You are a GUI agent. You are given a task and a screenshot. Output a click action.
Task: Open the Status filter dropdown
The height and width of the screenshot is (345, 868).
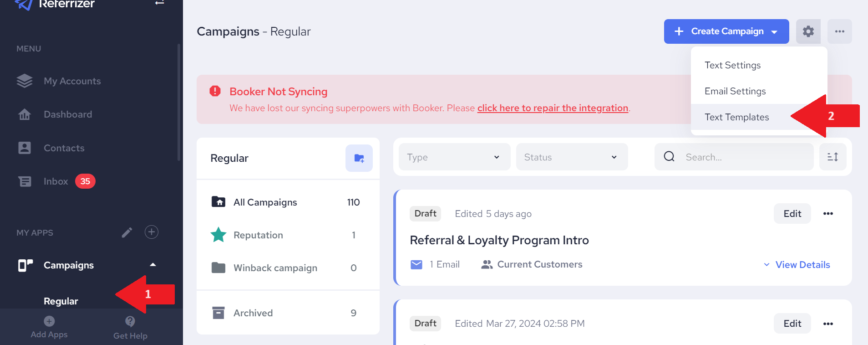(x=572, y=157)
